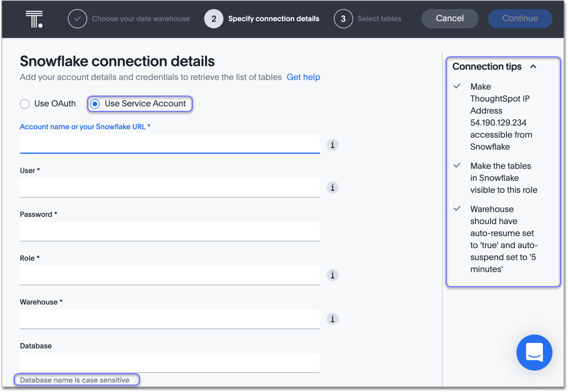
Task: Collapse the Connection tips panel
Action: pyautogui.click(x=533, y=67)
